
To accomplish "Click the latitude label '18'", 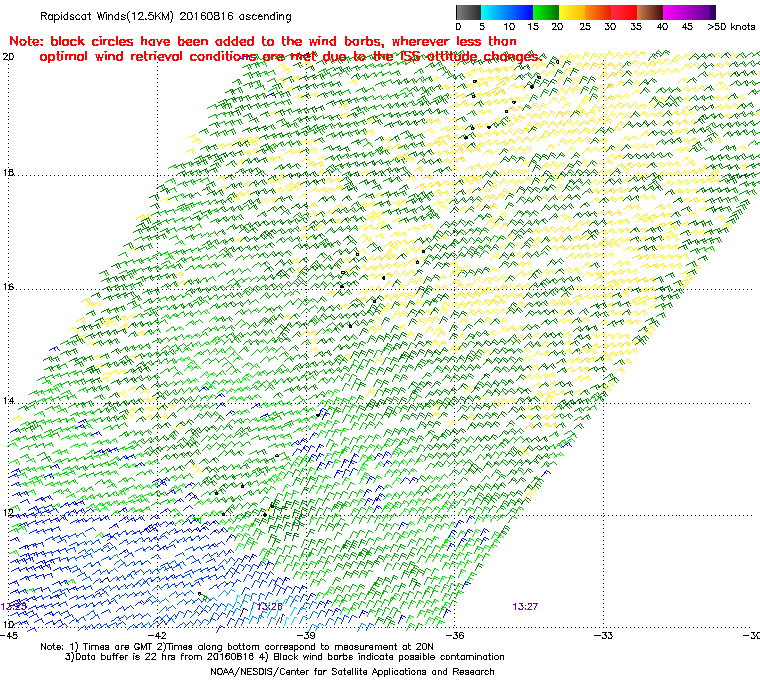I will pos(8,173).
